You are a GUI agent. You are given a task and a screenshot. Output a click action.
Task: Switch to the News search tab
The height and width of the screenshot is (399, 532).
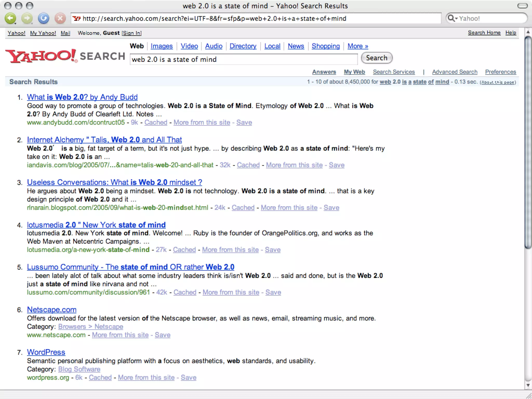pyautogui.click(x=296, y=46)
